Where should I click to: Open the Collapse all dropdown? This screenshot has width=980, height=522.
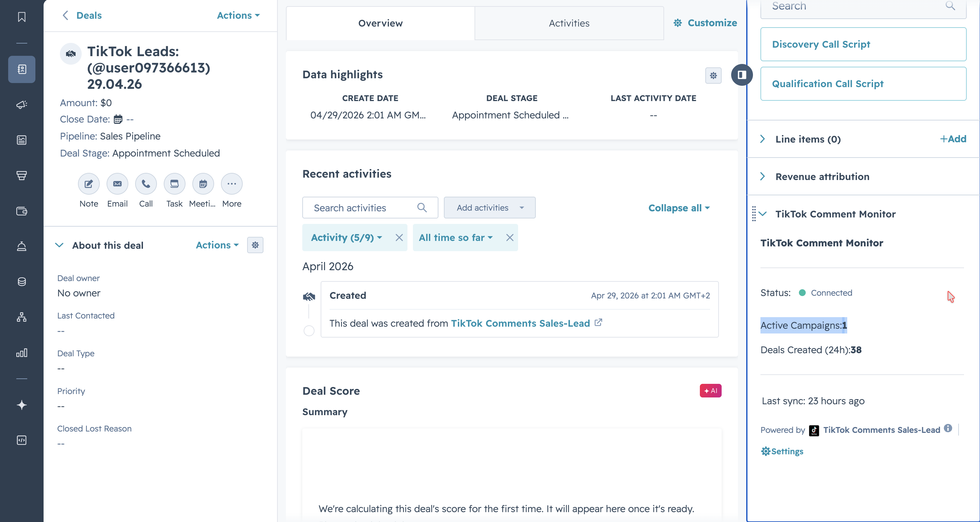point(679,208)
